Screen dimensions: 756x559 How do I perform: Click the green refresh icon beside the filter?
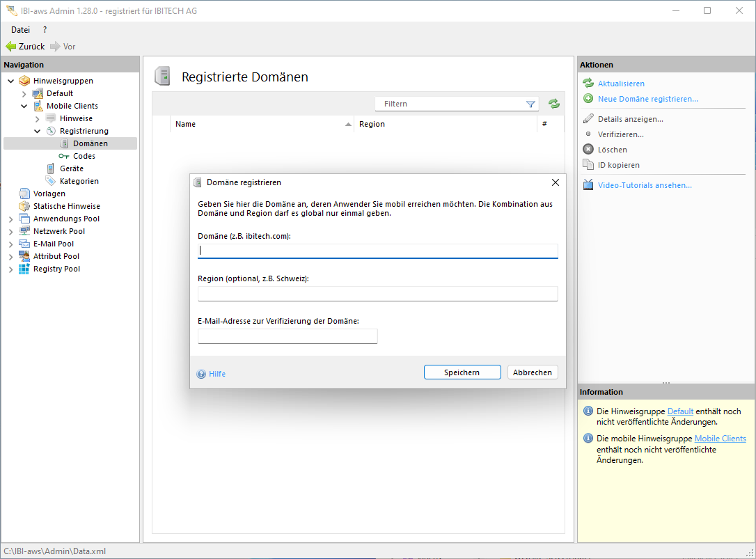(x=553, y=104)
